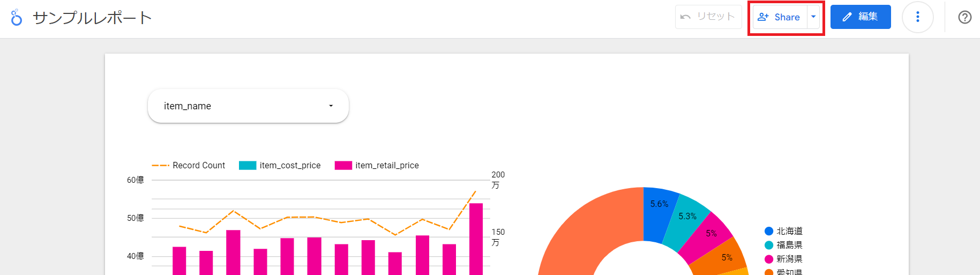Toggle the Record Count legend entry
Screen dimensions: 980x275
coord(189,166)
